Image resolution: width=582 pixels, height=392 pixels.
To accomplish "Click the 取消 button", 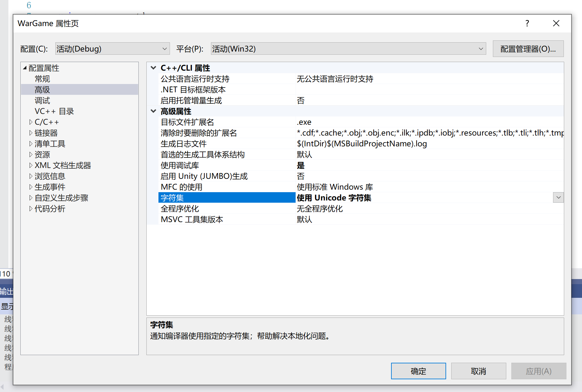I will click(x=479, y=371).
